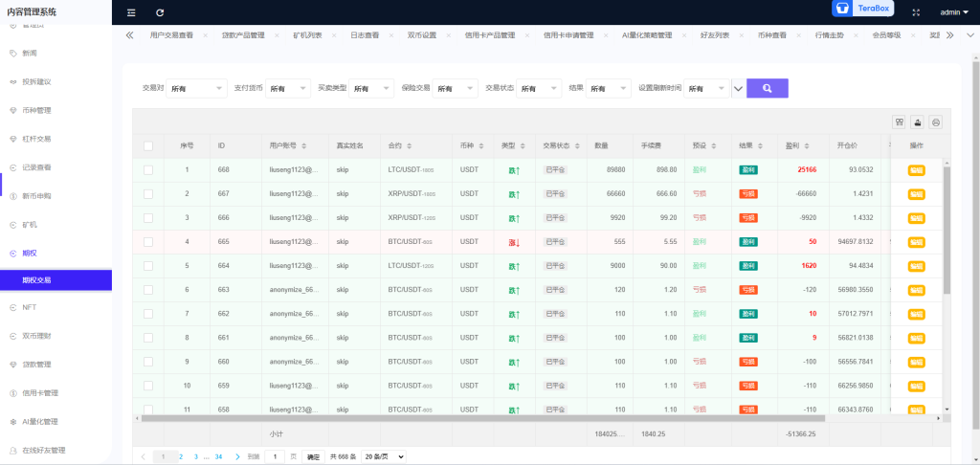This screenshot has width=980, height=465.
Task: Switch to the 矿机列表 tab
Action: click(x=308, y=35)
